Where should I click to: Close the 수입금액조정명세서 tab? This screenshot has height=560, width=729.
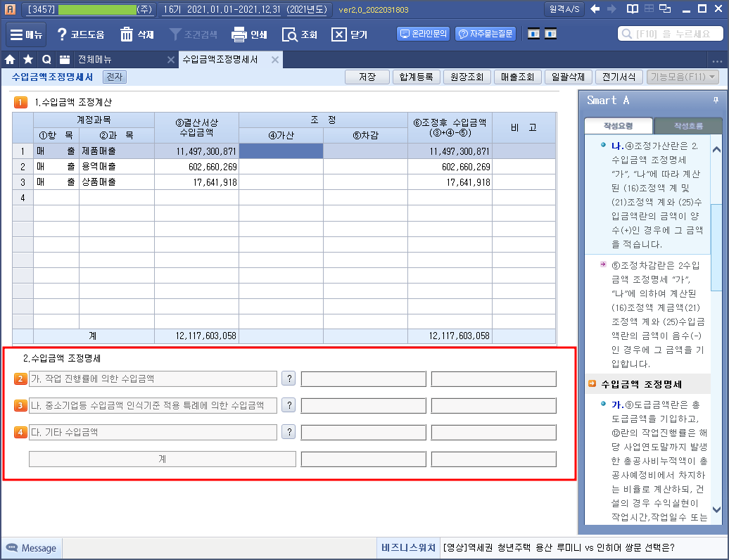[275, 60]
